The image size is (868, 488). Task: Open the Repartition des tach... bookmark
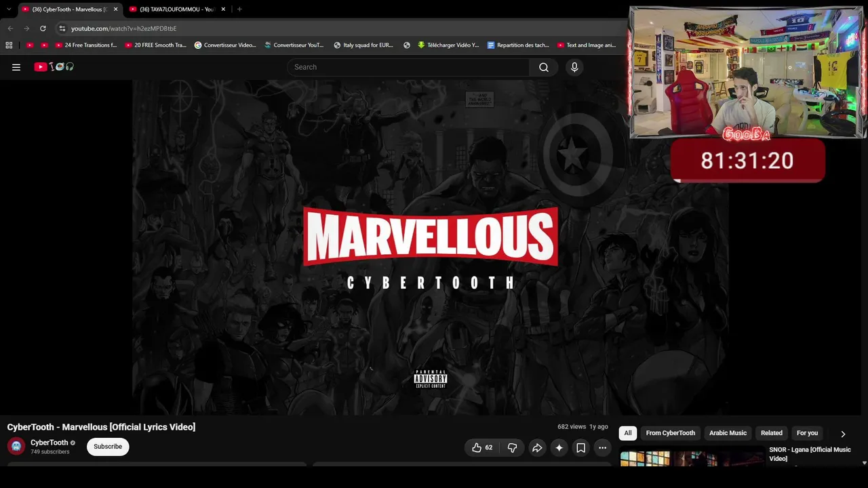tap(518, 45)
